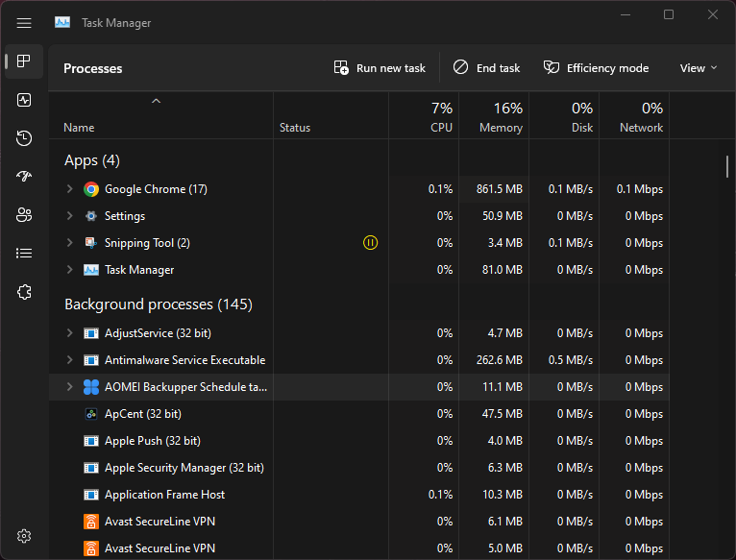Click the 47.5 MB memory value
736x560 pixels.
coord(502,414)
